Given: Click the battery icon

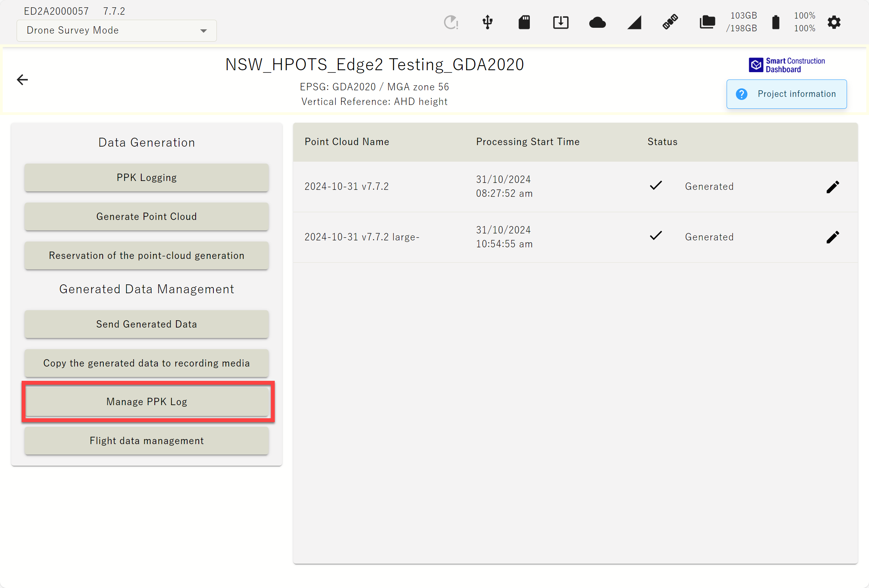Looking at the screenshot, I should pos(776,22).
